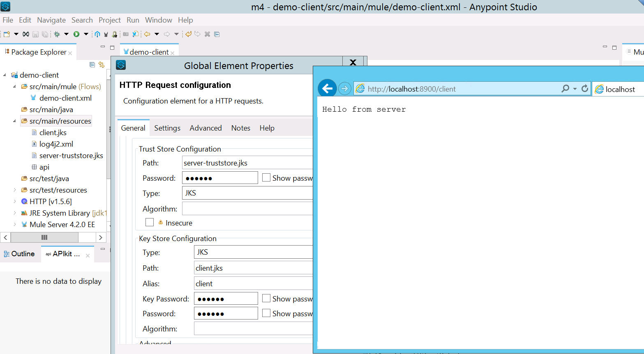
Task: Close the Package Explorer tab
Action: [70, 53]
